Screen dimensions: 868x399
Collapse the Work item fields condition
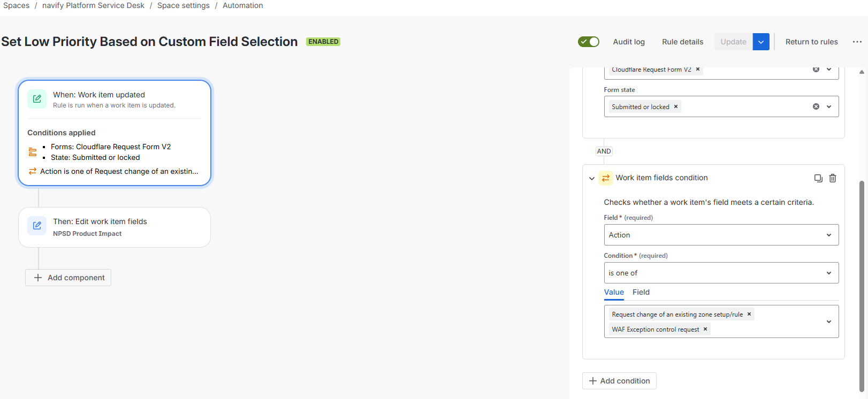coord(592,178)
